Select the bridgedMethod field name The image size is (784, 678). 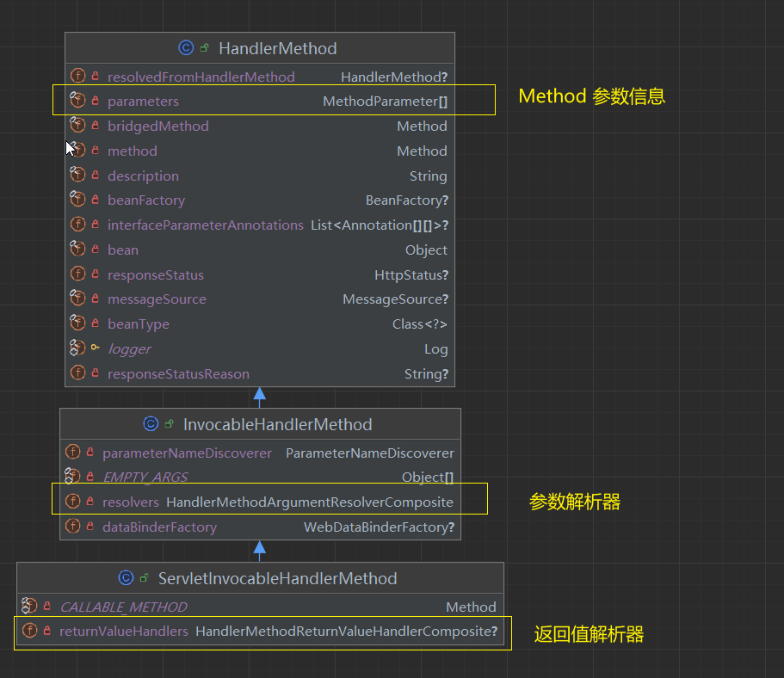click(158, 126)
